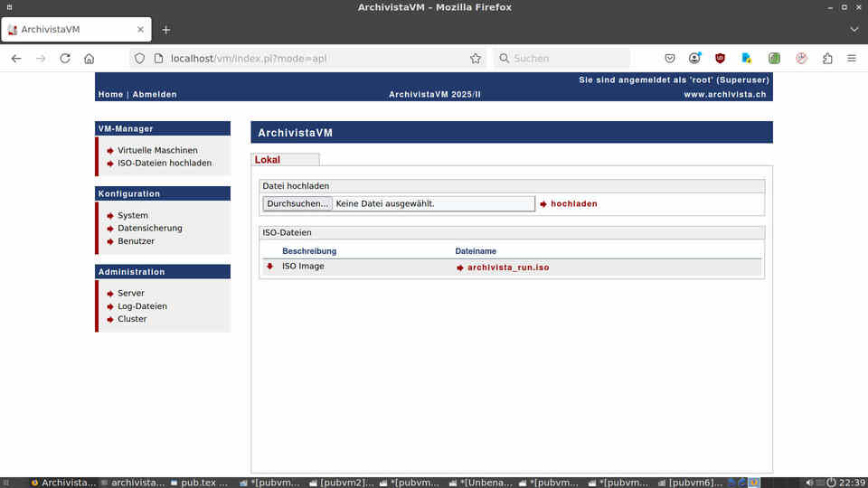
Task: Switch to the pub.tex taskbar window
Action: (199, 483)
